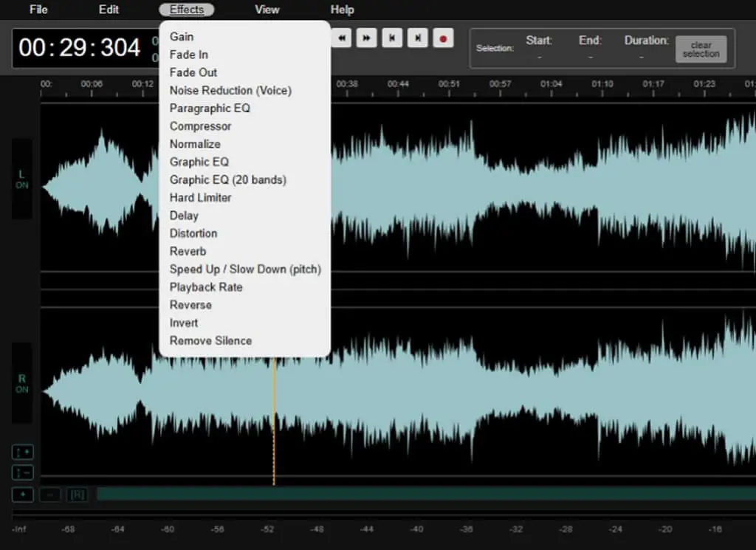
Task: Toggle the right channel R ON
Action: point(21,384)
